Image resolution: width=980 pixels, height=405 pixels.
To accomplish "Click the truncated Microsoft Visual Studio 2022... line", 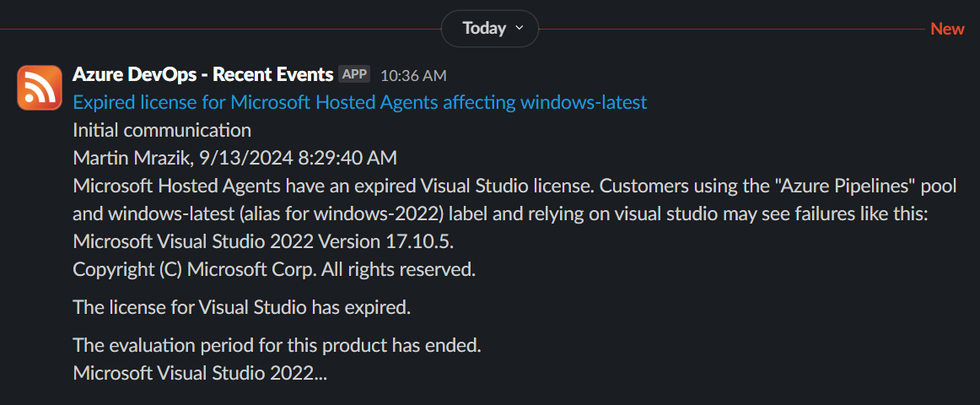I will [x=200, y=372].
